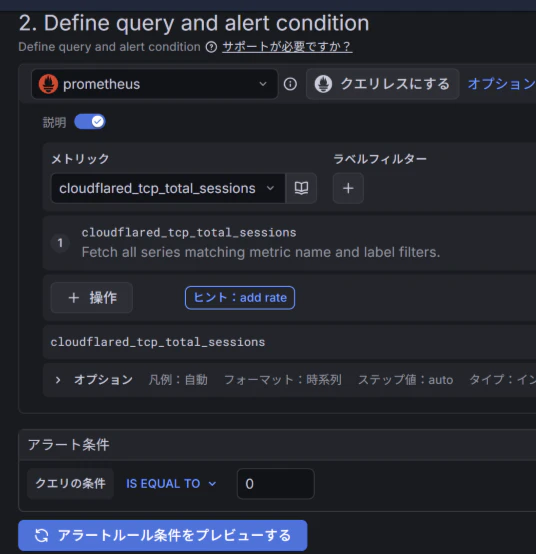Open the prometheus data source dropdown
The image size is (536, 554).
coord(154,84)
